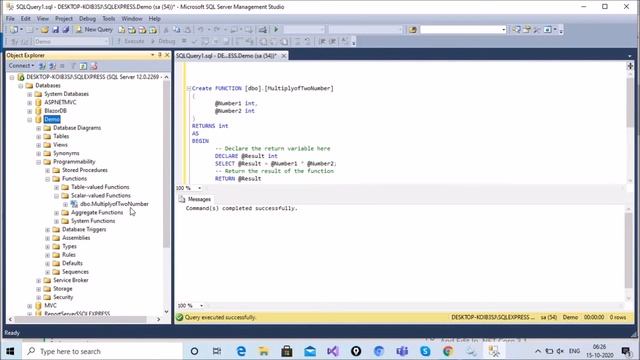Collapse the DESKTOP-KOIB3S server node
Viewport: 640px width, 360px height.
(12, 77)
